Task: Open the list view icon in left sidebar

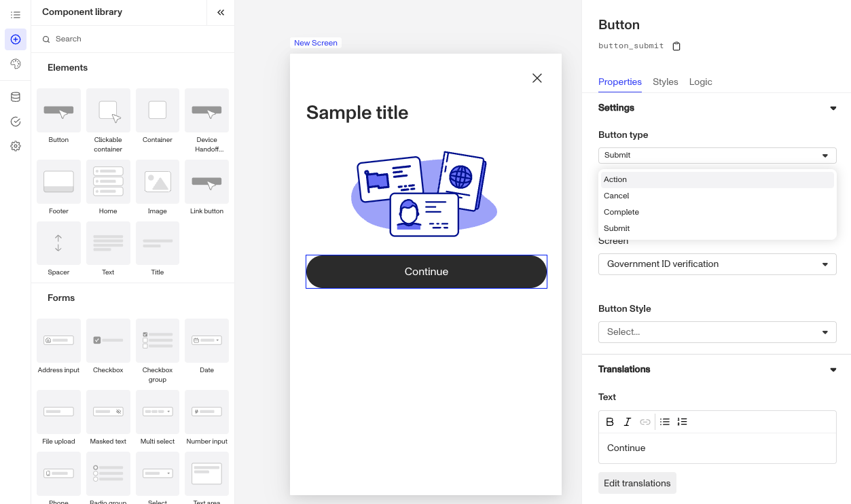Action: coord(16,15)
